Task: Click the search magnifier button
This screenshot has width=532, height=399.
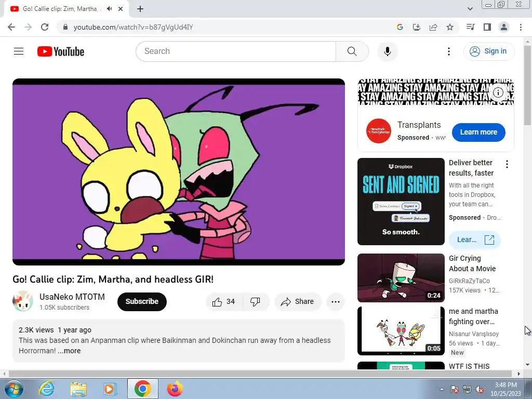Action: (x=352, y=51)
